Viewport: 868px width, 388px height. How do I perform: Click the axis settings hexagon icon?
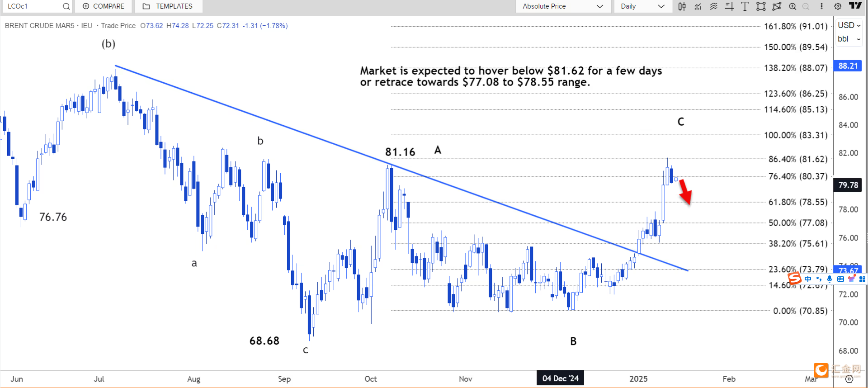click(849, 379)
